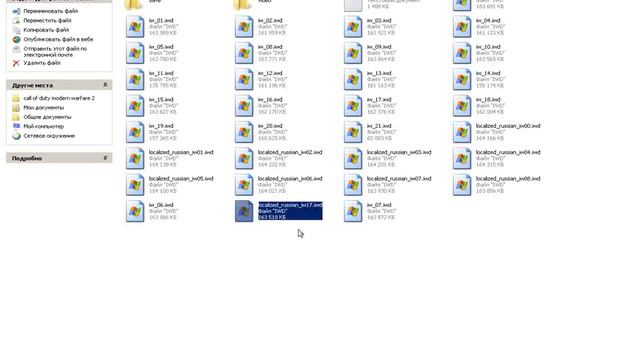Click the localized_russian_iw01.iwd file icon
The width and height of the screenshot is (640, 360).
pyautogui.click(x=135, y=158)
